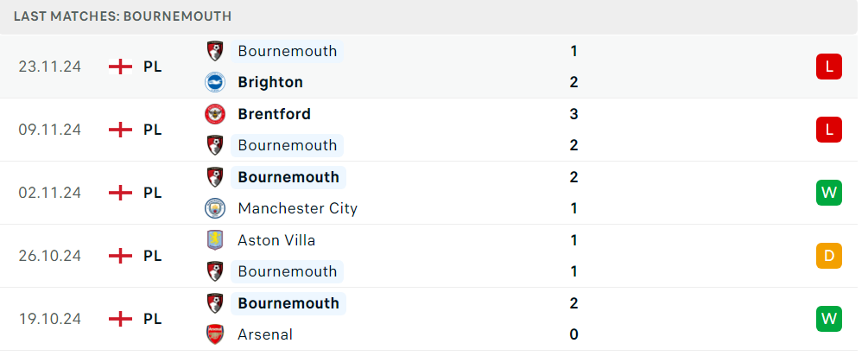Click the PL league label on 09.11.24
The image size is (868, 356).
point(153,130)
